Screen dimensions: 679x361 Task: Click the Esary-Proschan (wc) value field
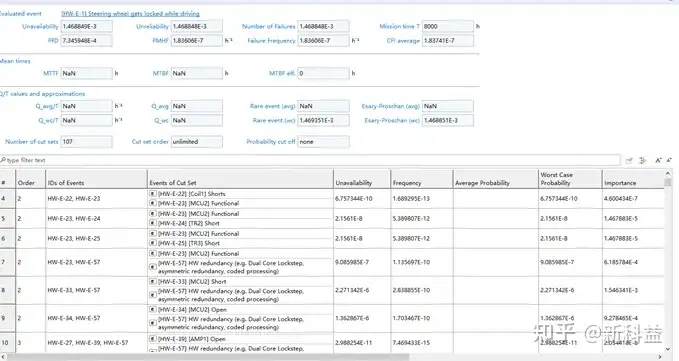pos(447,120)
